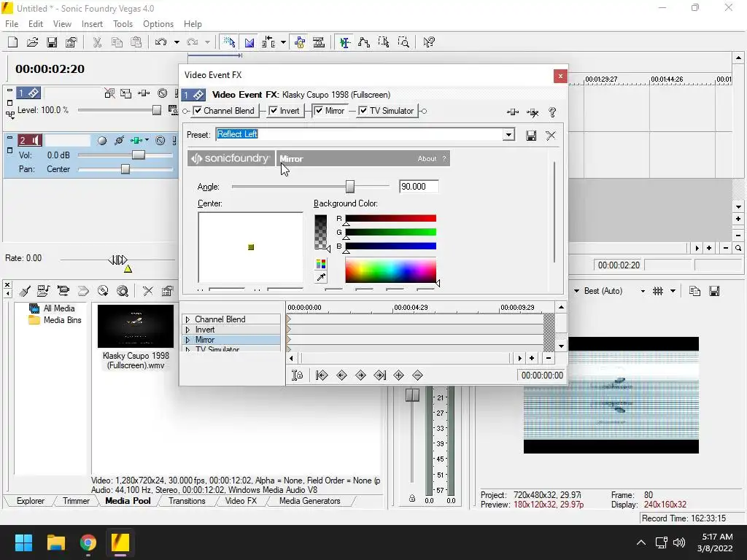The height and width of the screenshot is (560, 747).
Task: Jump to last keyframe icon
Action: 379,376
